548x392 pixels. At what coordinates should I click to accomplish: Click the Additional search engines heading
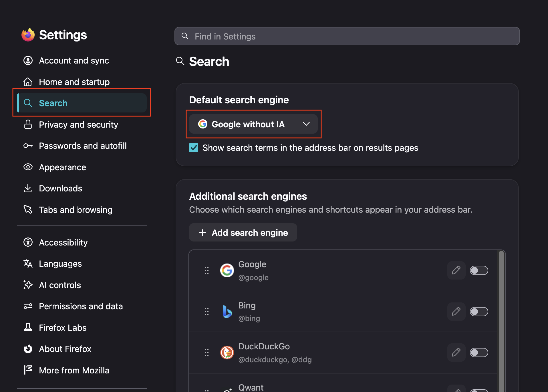tap(248, 196)
